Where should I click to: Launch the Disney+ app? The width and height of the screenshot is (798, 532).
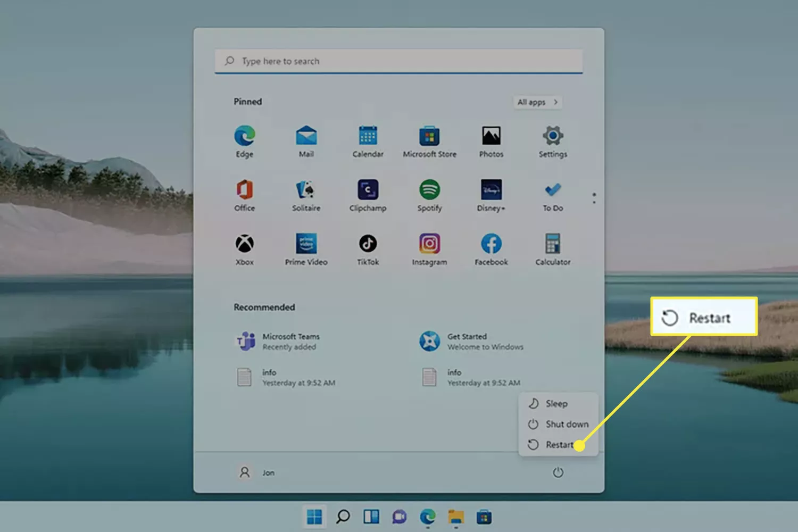[x=491, y=196]
